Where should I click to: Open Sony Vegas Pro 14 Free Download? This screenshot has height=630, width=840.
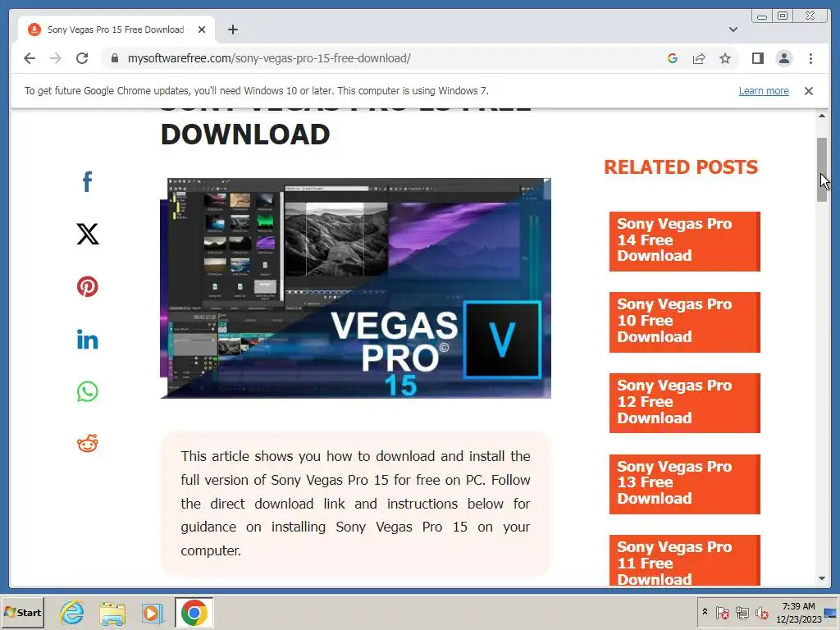click(x=685, y=241)
